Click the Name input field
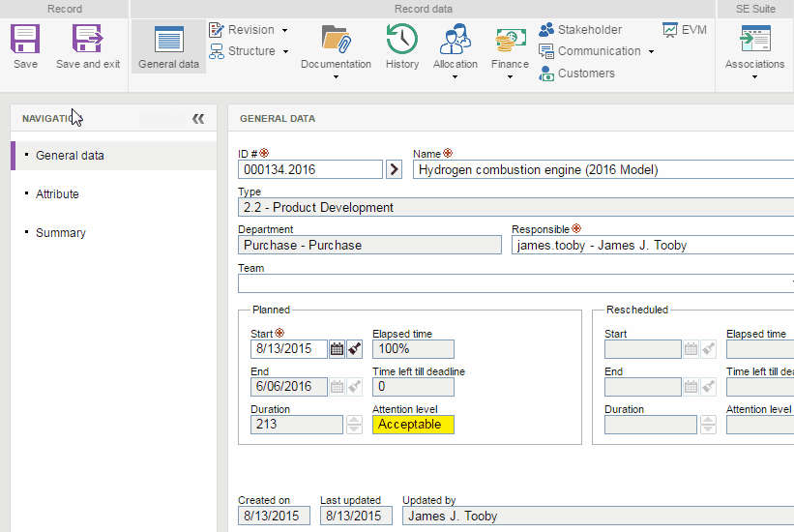The height and width of the screenshot is (532, 794). point(600,169)
